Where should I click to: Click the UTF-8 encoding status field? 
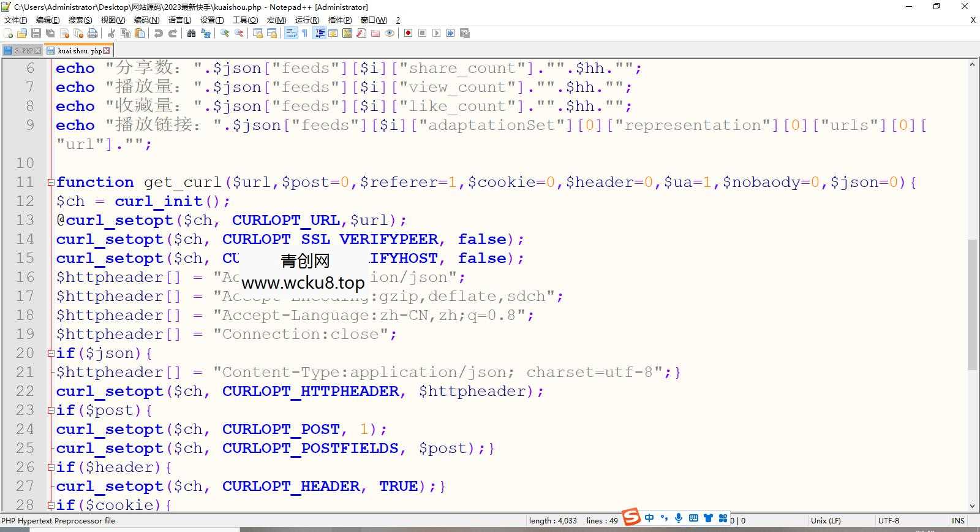click(889, 520)
